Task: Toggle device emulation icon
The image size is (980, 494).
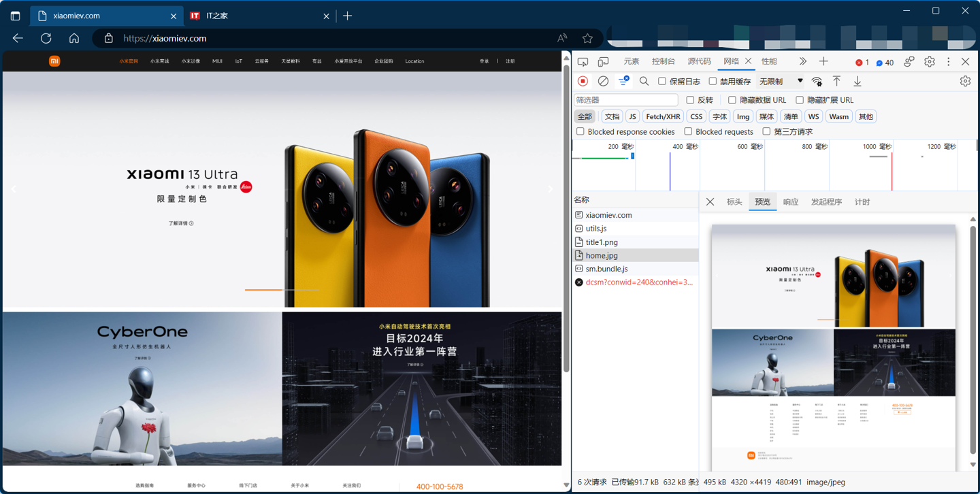Action: click(603, 62)
